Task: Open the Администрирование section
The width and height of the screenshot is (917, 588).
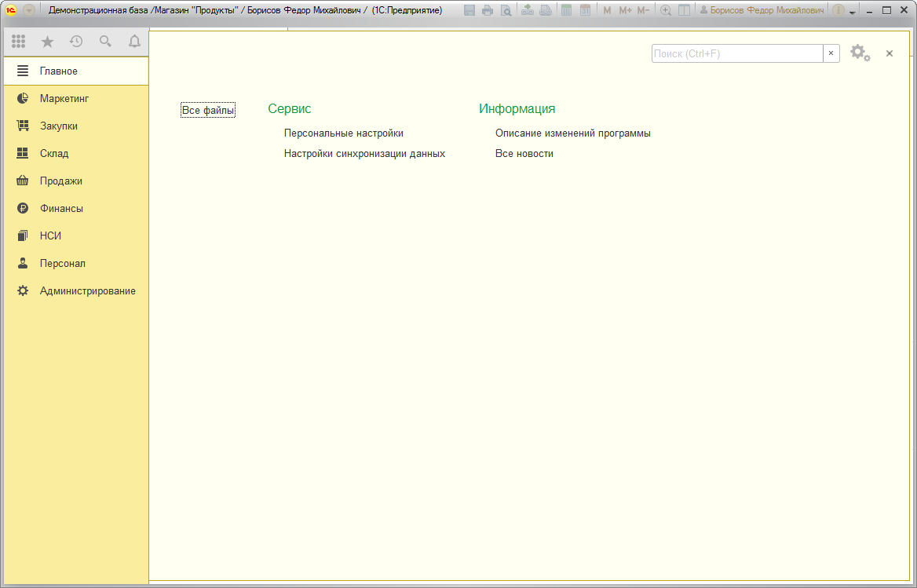Action: [x=76, y=290]
